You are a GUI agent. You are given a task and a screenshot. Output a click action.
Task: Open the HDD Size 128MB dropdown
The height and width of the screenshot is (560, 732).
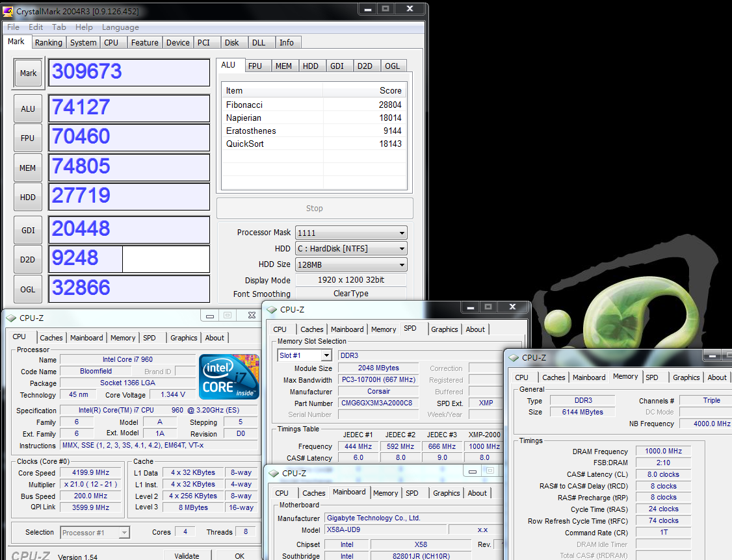tap(351, 264)
